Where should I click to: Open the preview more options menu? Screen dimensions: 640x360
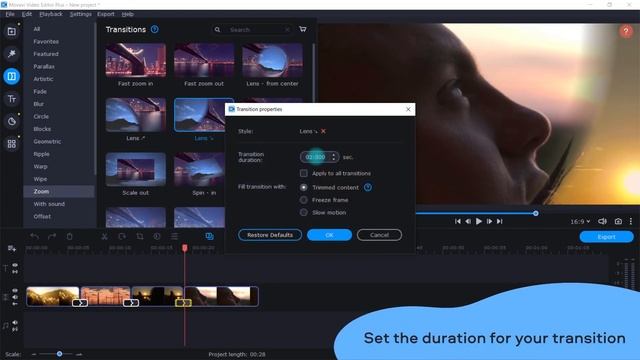tap(631, 221)
